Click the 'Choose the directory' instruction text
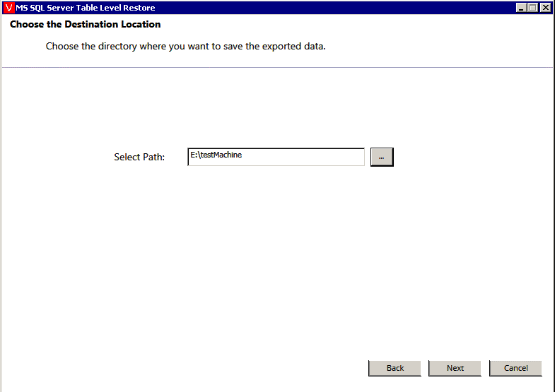This screenshot has width=555, height=392. tap(185, 47)
